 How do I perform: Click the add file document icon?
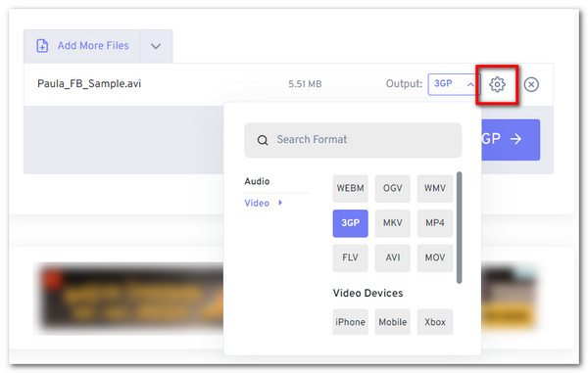tap(42, 46)
